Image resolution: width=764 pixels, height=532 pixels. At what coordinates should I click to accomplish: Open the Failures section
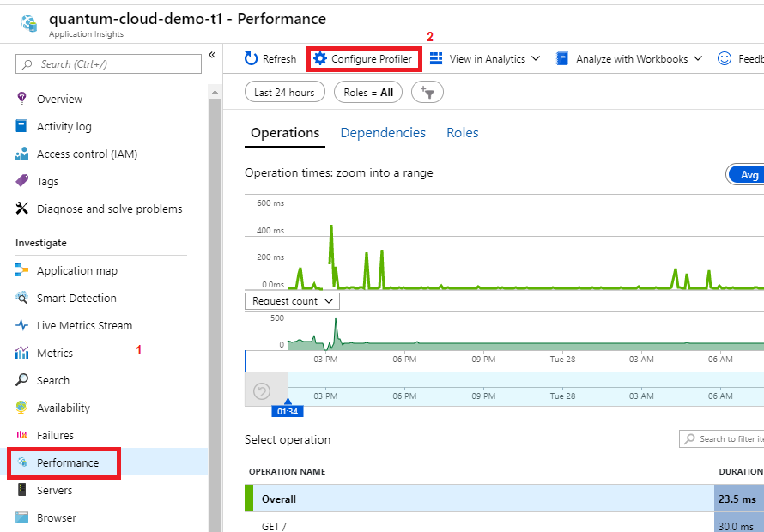click(55, 435)
